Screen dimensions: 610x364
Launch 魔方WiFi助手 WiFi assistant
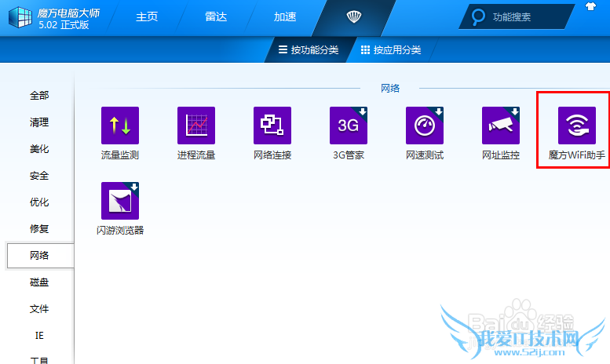[577, 126]
